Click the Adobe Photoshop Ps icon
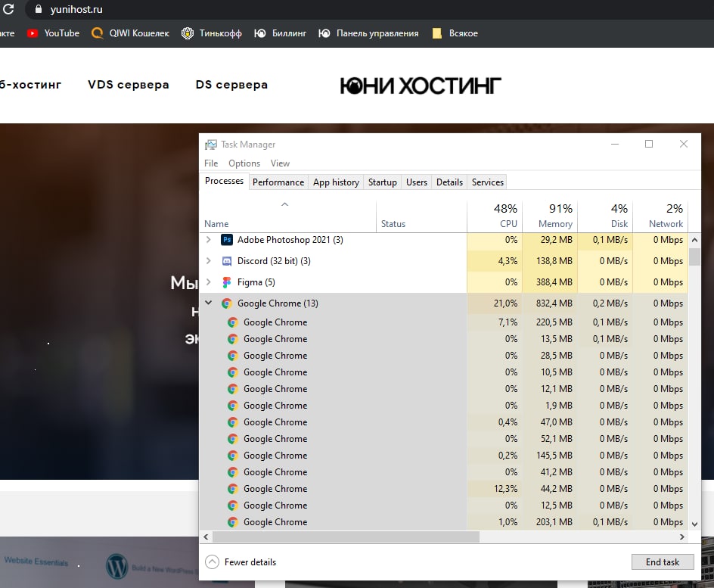This screenshot has width=714, height=588. tap(227, 240)
